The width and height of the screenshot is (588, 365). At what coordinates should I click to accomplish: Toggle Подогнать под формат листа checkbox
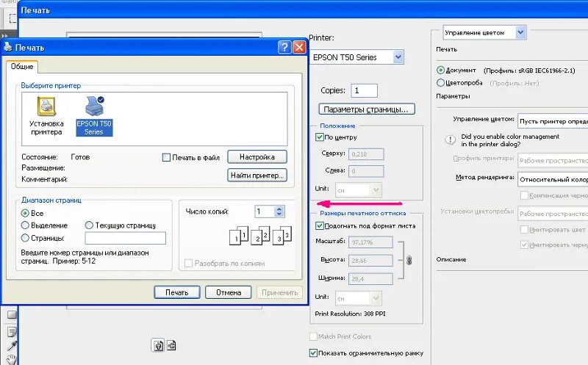coord(320,226)
